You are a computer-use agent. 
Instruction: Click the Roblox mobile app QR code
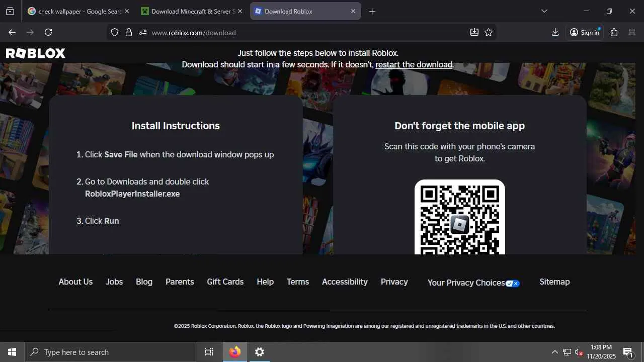click(x=460, y=217)
